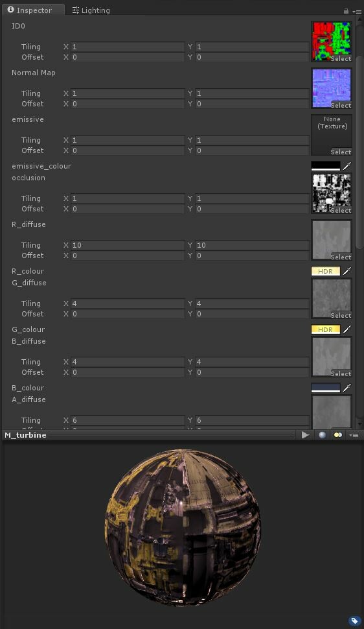Activate the B_colour eyedropper tool
This screenshot has height=629, width=364.
347,388
